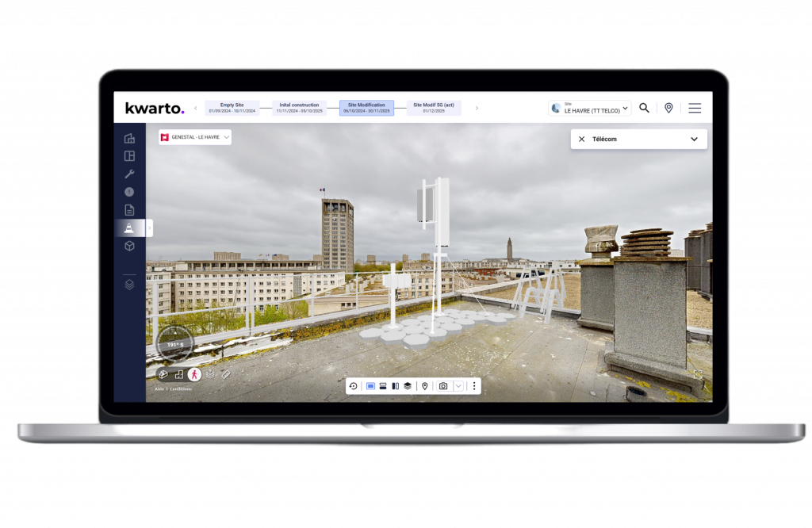Click the alert exclamation sidebar icon

tap(129, 192)
